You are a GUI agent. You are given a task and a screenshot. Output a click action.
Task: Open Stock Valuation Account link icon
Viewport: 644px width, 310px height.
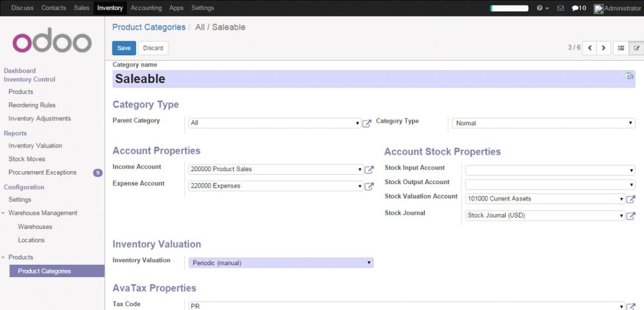coord(630,199)
